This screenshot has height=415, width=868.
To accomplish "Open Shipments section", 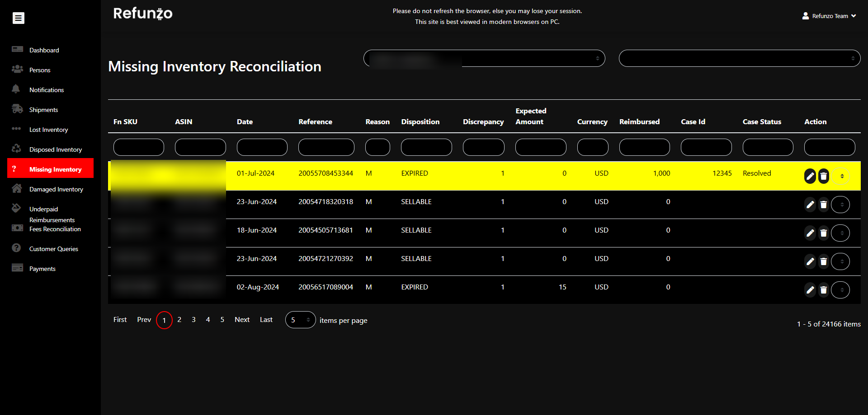I will click(x=43, y=110).
